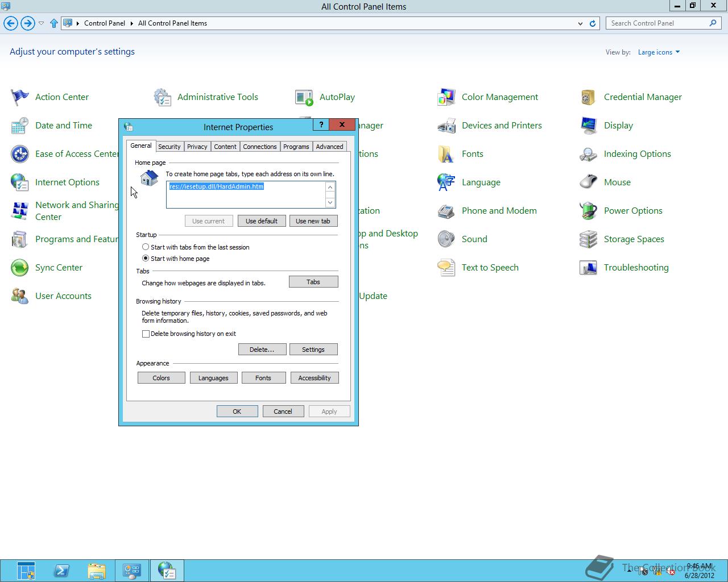Click the Up one level arrow
The image size is (728, 582).
click(54, 23)
